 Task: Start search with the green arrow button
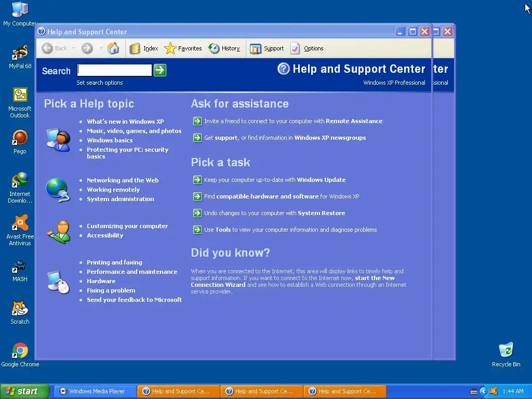click(160, 70)
